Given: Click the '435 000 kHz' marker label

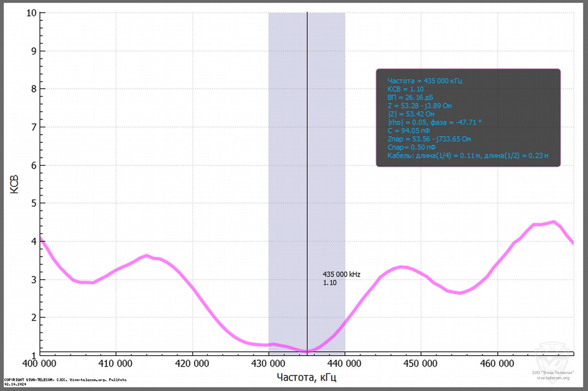Looking at the screenshot, I should point(341,274).
